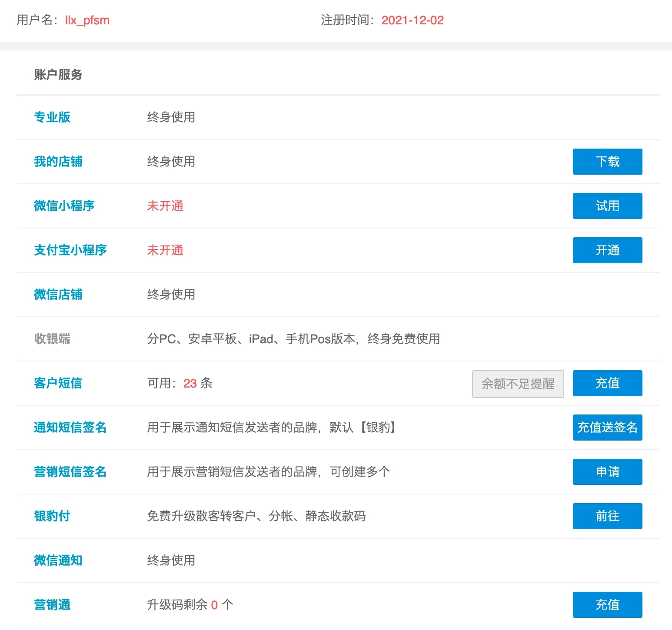Open the 我的店铺 service link
This screenshot has width=672, height=630.
click(x=58, y=162)
